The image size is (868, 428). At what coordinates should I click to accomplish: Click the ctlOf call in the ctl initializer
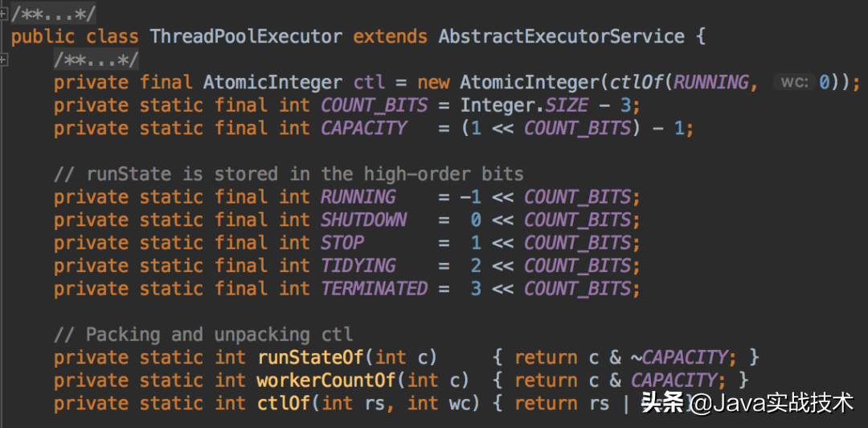[636, 83]
